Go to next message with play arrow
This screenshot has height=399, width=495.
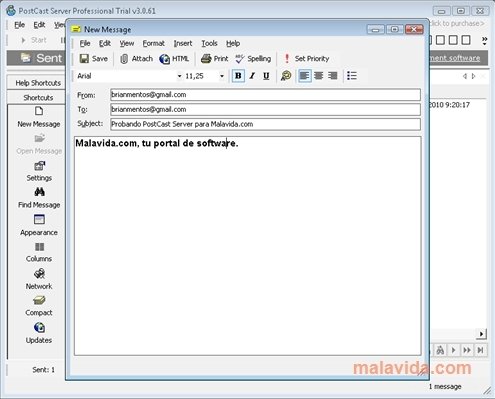pos(453,350)
